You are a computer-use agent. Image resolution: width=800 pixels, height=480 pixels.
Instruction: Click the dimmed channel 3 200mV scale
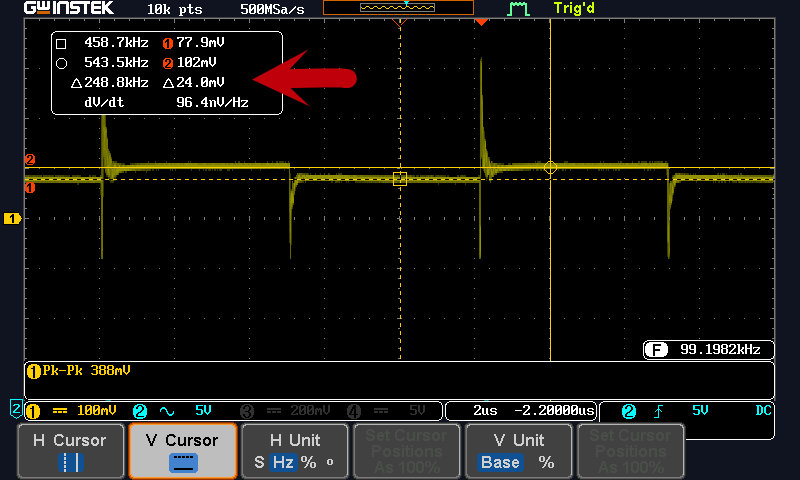pyautogui.click(x=310, y=410)
